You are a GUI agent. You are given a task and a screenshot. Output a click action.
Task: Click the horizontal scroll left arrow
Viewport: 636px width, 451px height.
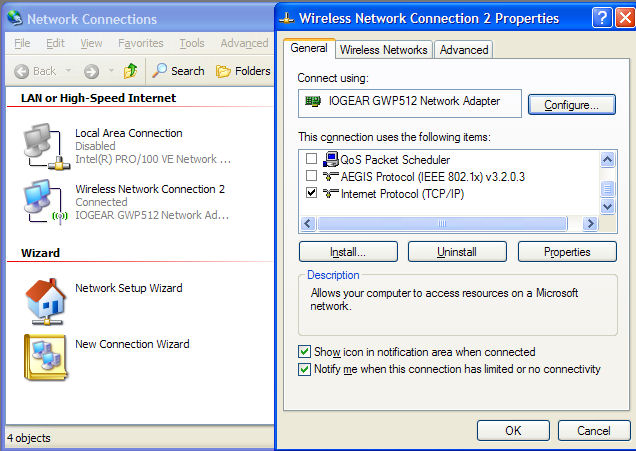pyautogui.click(x=308, y=223)
